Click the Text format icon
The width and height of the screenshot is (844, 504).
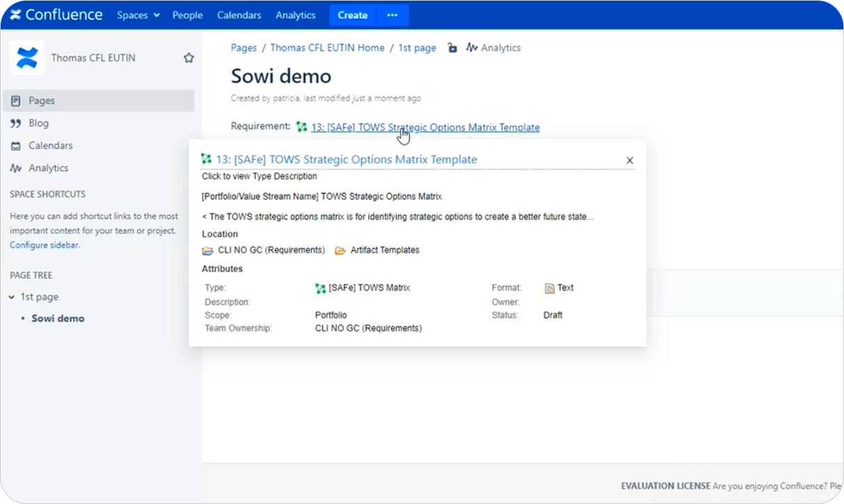tap(549, 288)
